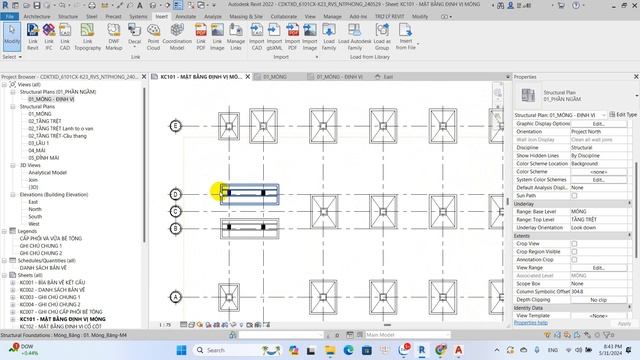Open the Link Topography tool
The height and width of the screenshot is (360, 640).
pos(87,37)
